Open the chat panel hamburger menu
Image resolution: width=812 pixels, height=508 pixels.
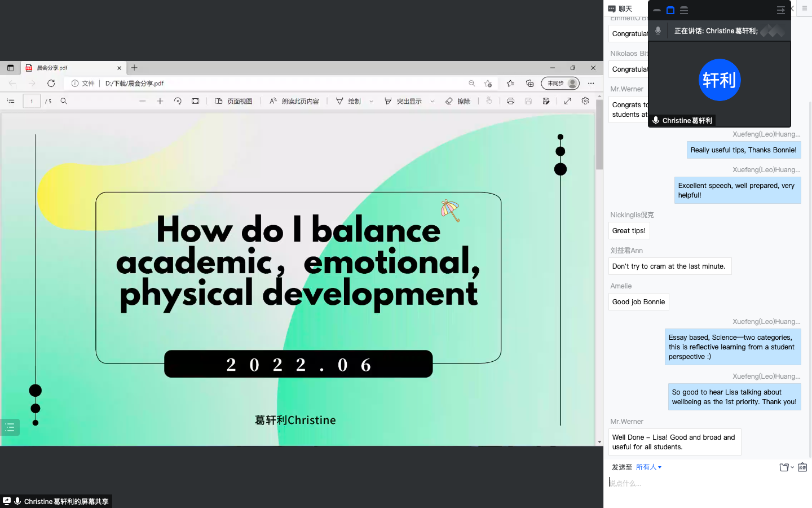pyautogui.click(x=805, y=8)
